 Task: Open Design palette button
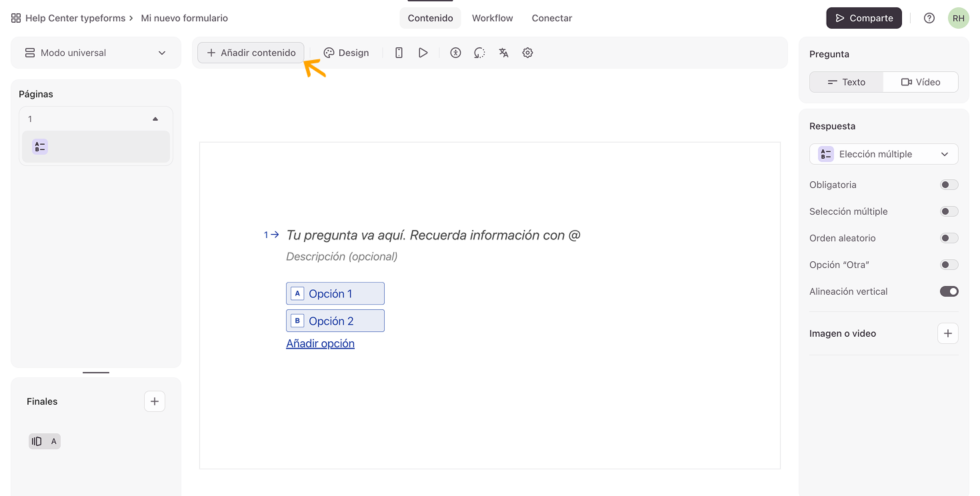[x=346, y=53]
